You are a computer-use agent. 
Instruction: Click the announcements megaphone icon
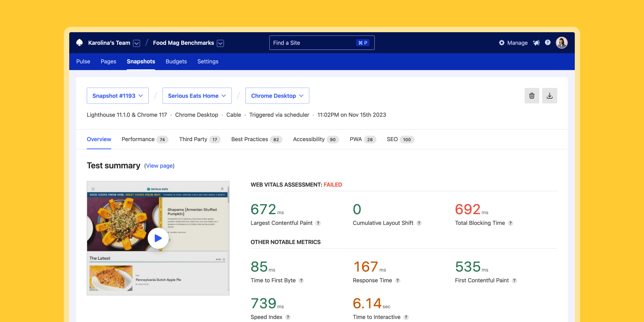click(x=536, y=43)
